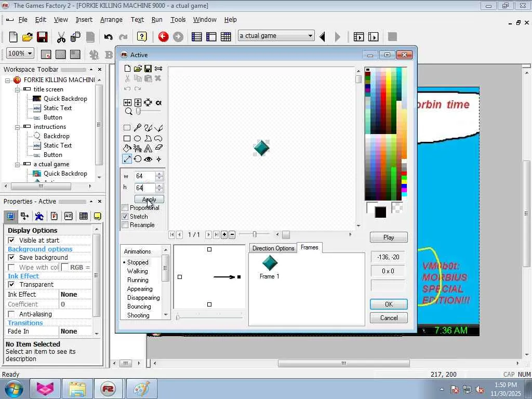Open the Movement properties tab icon

coord(25,216)
